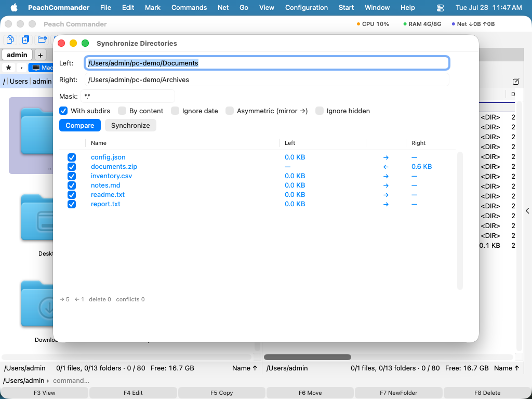
Task: Select the Downloads folder icon
Action: point(37,303)
